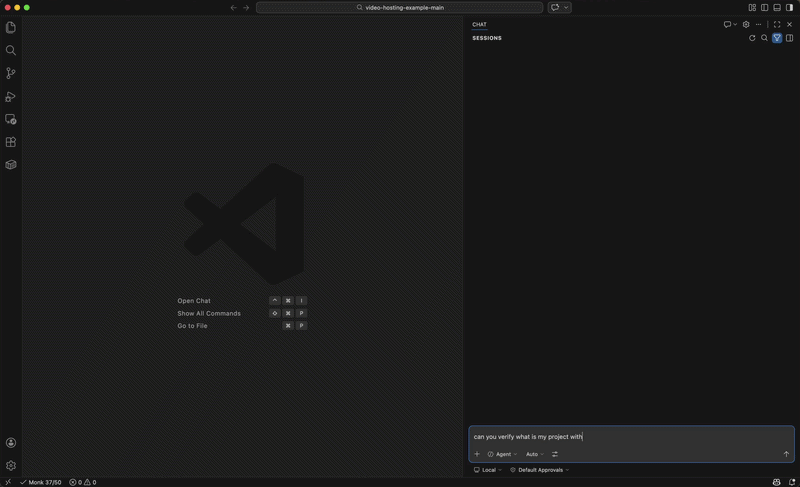Toggle the secondary side bar visibility
The height and width of the screenshot is (487, 800).
789,8
